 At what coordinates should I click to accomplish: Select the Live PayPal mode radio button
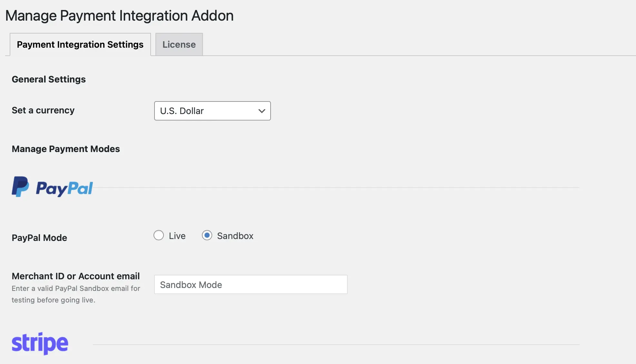coord(158,235)
